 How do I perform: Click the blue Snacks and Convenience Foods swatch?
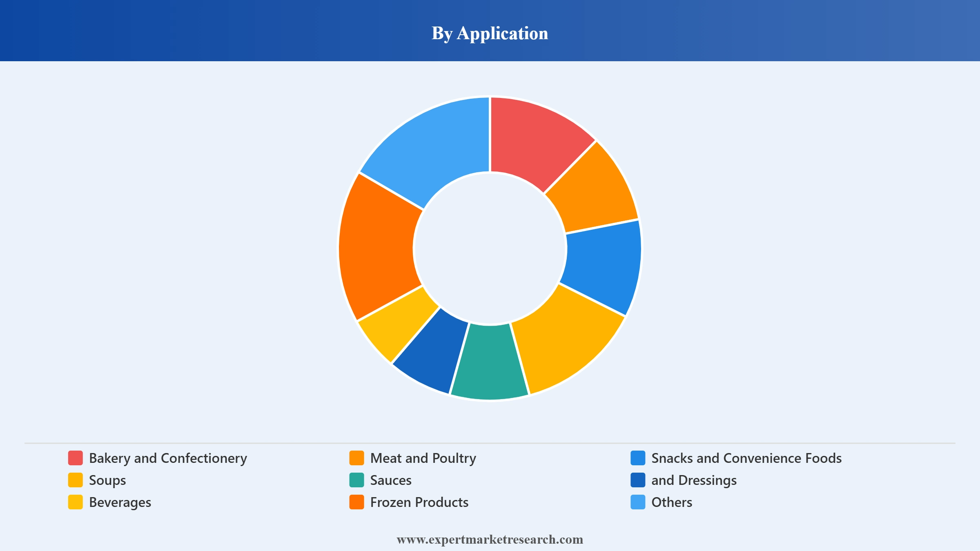(x=638, y=458)
